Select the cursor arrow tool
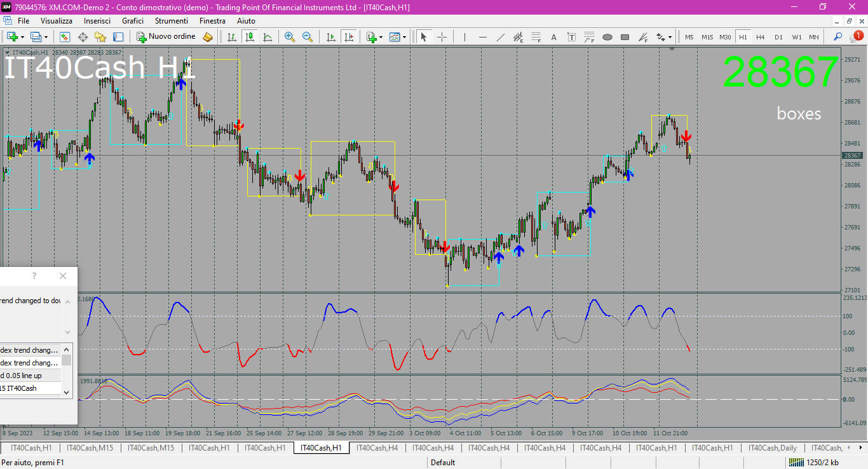The height and width of the screenshot is (469, 868). click(x=424, y=37)
